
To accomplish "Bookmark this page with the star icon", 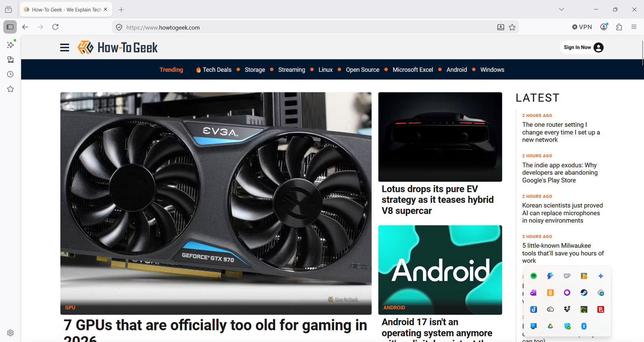I will click(x=512, y=27).
